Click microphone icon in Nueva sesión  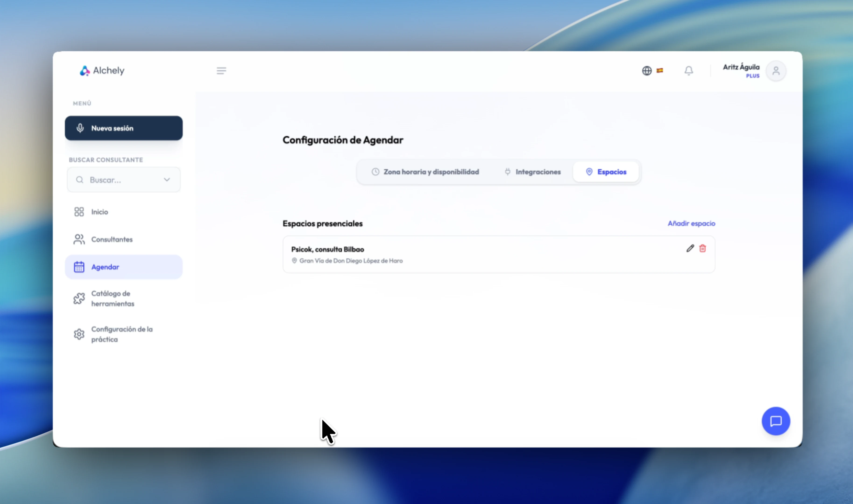pos(80,128)
